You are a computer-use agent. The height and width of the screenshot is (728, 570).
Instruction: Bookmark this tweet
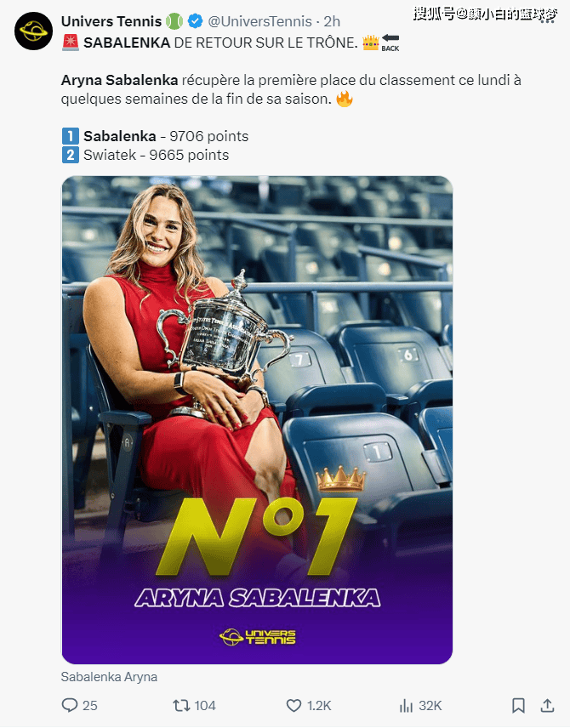(x=518, y=705)
